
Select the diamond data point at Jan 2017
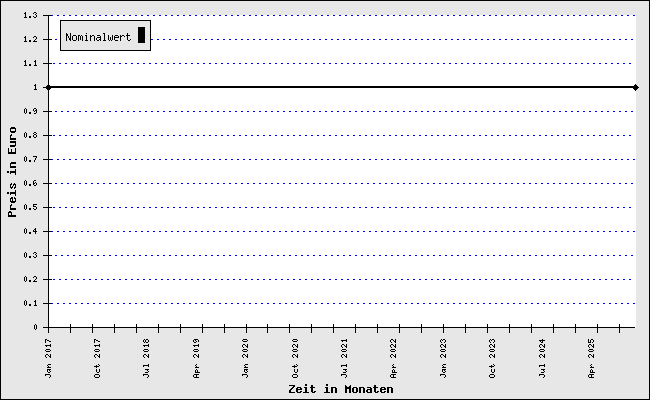pos(48,87)
